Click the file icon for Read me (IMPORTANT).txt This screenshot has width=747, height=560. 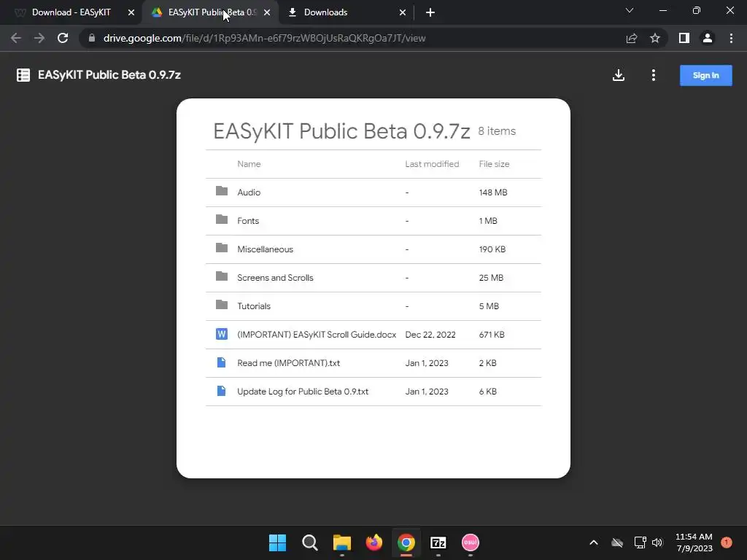(222, 362)
